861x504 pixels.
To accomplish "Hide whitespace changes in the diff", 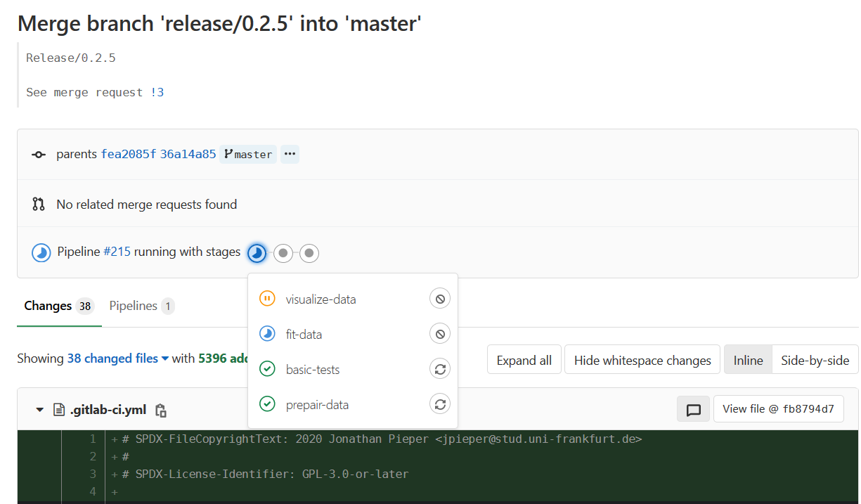I will (x=642, y=359).
